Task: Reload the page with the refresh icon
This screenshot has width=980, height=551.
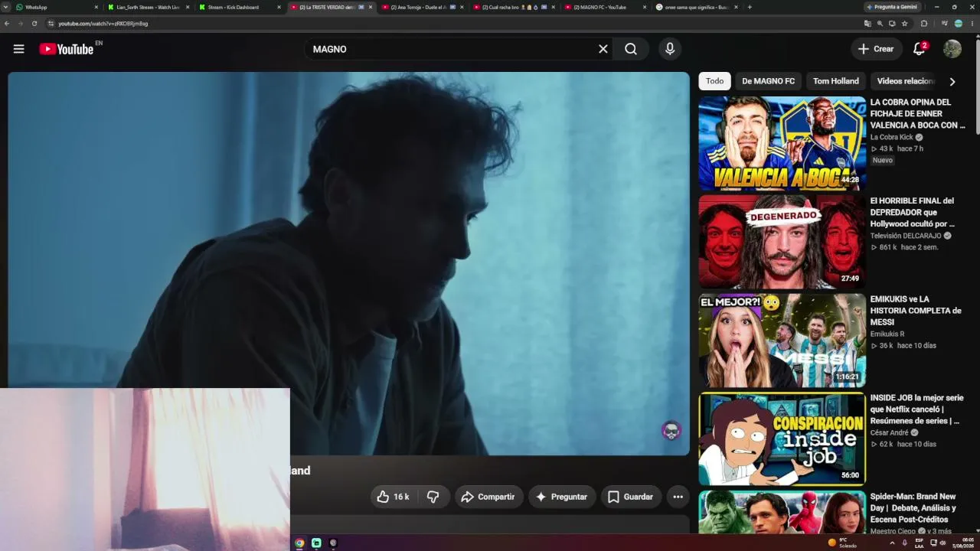Action: click(x=34, y=24)
